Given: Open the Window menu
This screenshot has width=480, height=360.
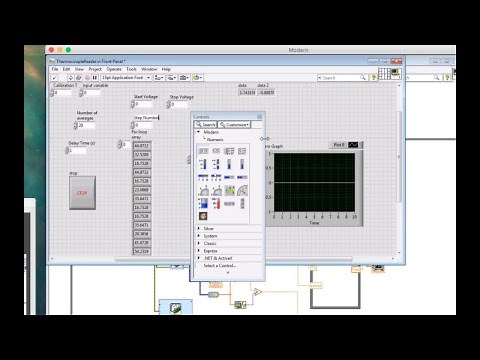Looking at the screenshot, I should tap(149, 69).
